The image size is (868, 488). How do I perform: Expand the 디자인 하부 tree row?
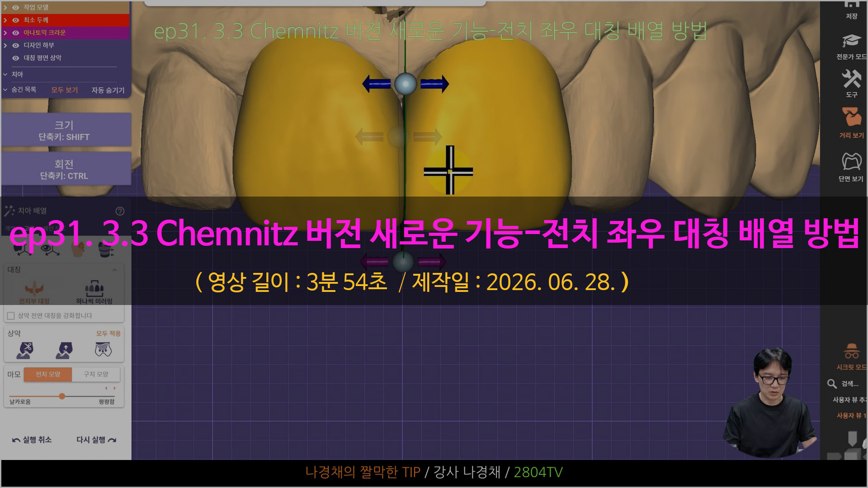(5, 45)
